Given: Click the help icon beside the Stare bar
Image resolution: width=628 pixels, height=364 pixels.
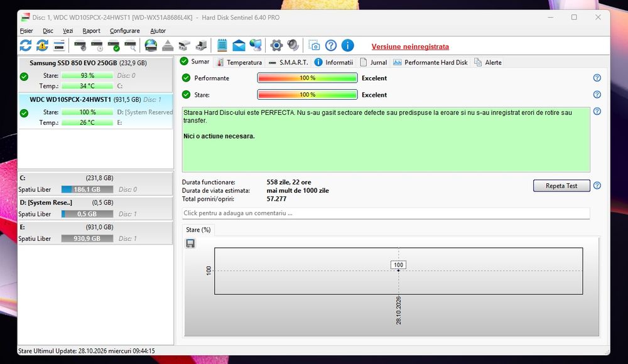Looking at the screenshot, I should [597, 95].
